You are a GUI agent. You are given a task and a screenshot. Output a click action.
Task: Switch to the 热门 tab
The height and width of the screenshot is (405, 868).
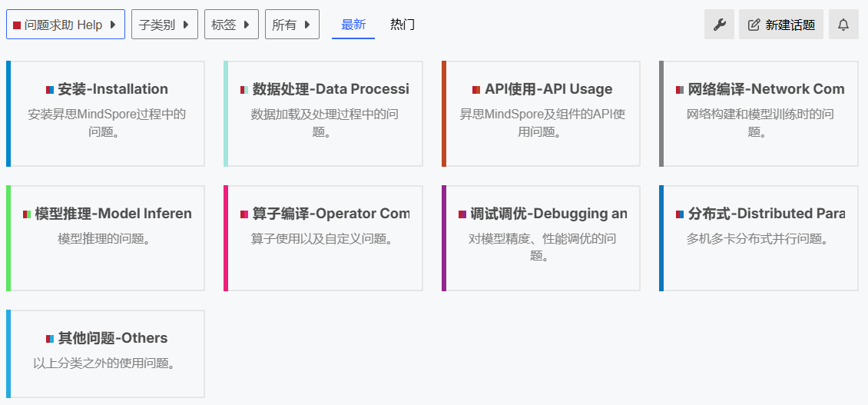click(x=403, y=25)
